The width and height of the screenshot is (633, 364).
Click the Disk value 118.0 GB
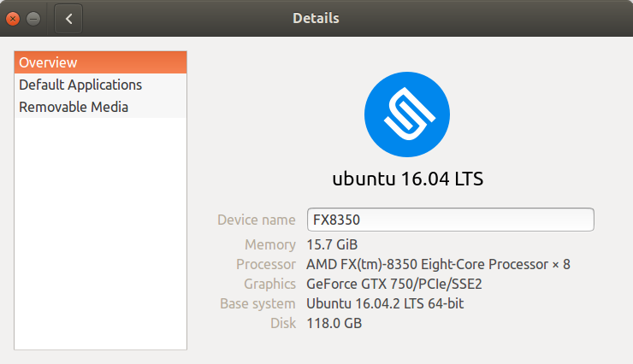(334, 323)
